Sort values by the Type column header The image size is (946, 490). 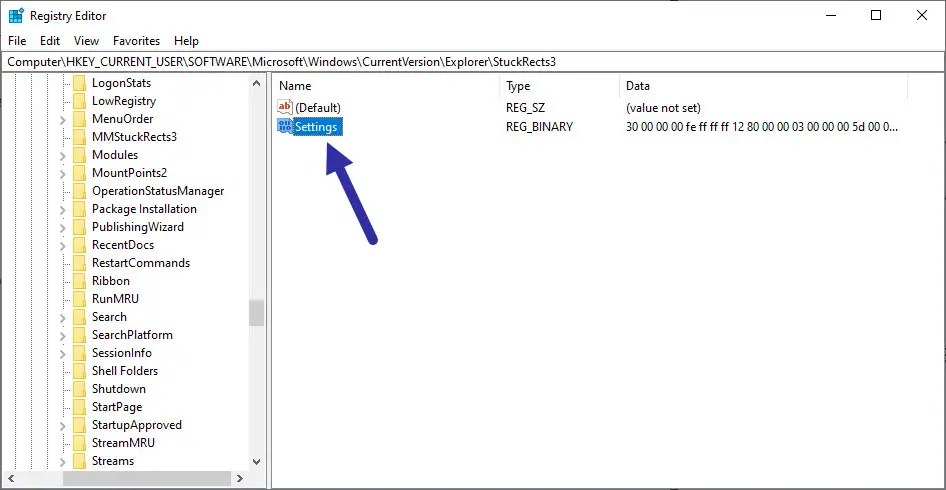click(x=559, y=86)
